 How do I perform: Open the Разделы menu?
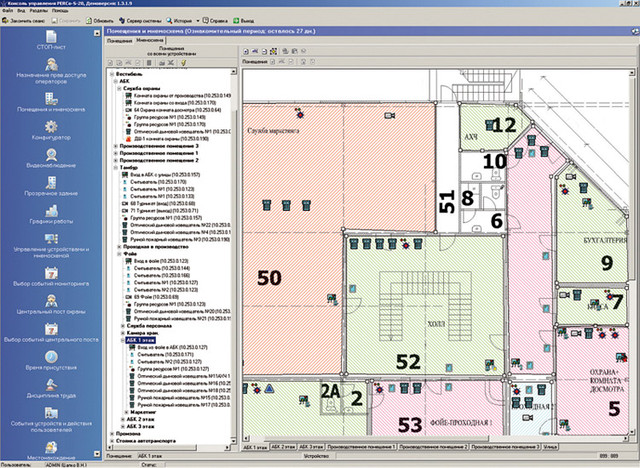[39, 10]
